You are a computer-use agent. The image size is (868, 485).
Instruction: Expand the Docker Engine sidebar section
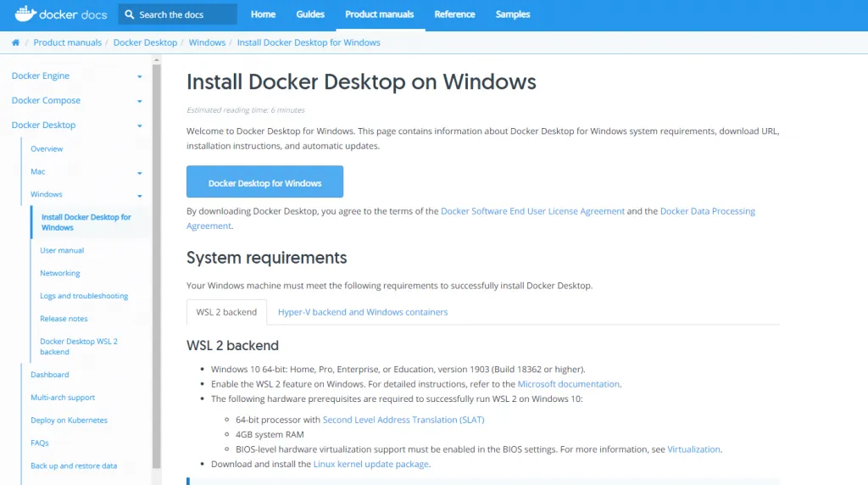pyautogui.click(x=139, y=76)
